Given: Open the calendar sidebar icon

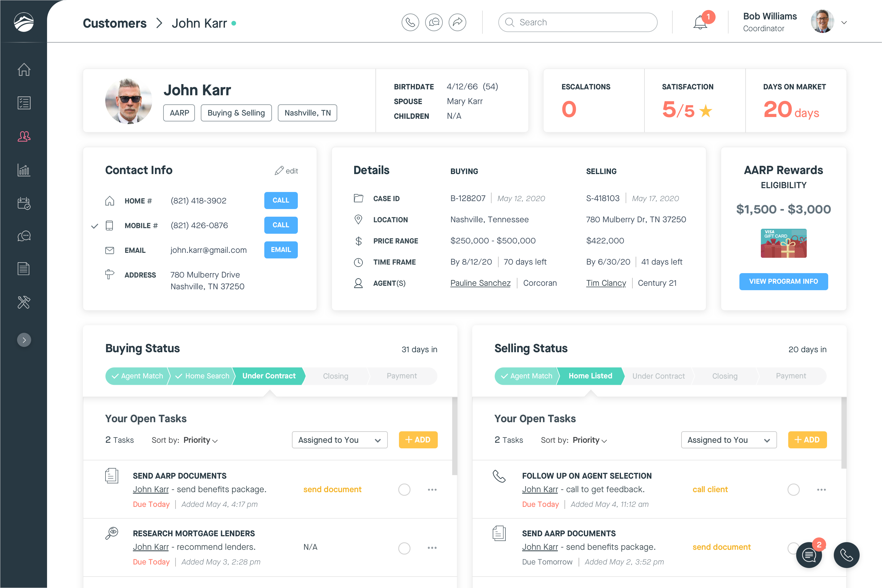Looking at the screenshot, I should click(x=24, y=203).
